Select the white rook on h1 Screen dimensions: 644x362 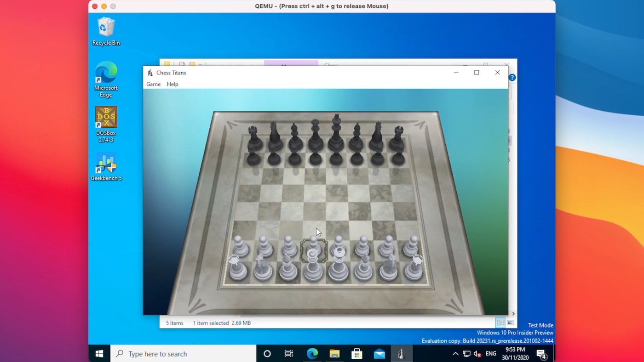tap(414, 268)
